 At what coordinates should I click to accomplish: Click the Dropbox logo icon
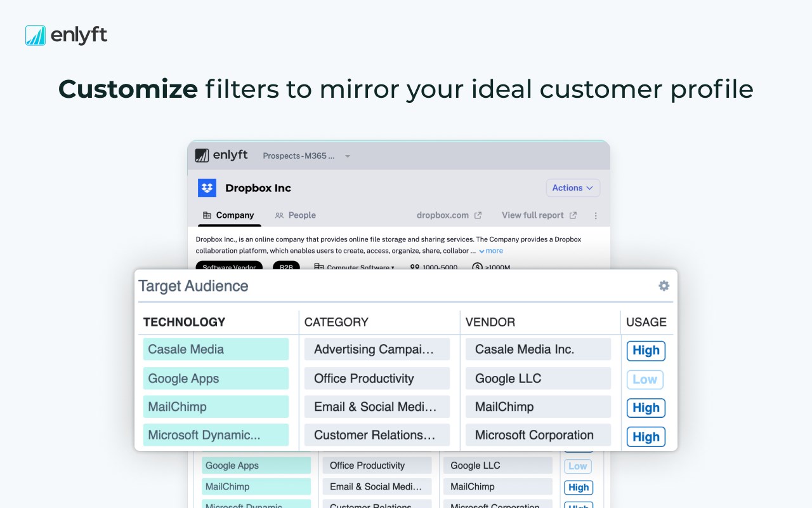pyautogui.click(x=207, y=188)
